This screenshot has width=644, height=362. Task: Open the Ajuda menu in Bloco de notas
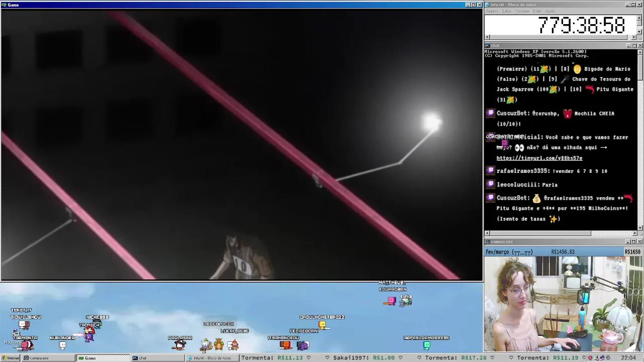pyautogui.click(x=550, y=11)
